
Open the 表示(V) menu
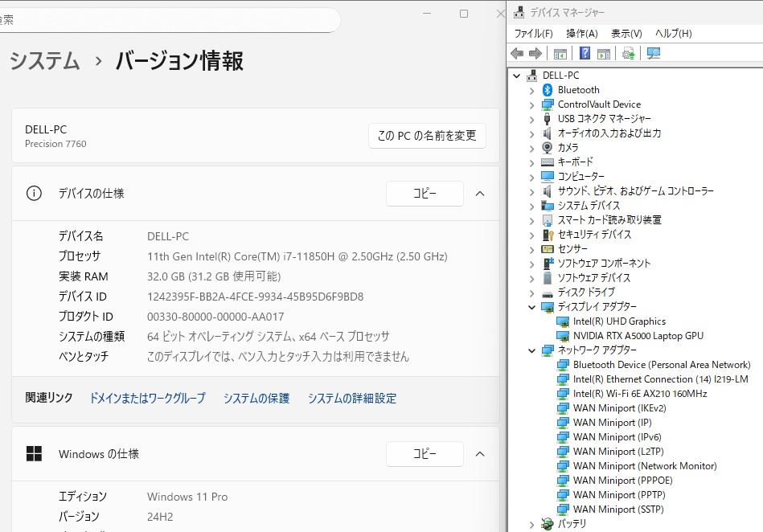[x=626, y=33]
